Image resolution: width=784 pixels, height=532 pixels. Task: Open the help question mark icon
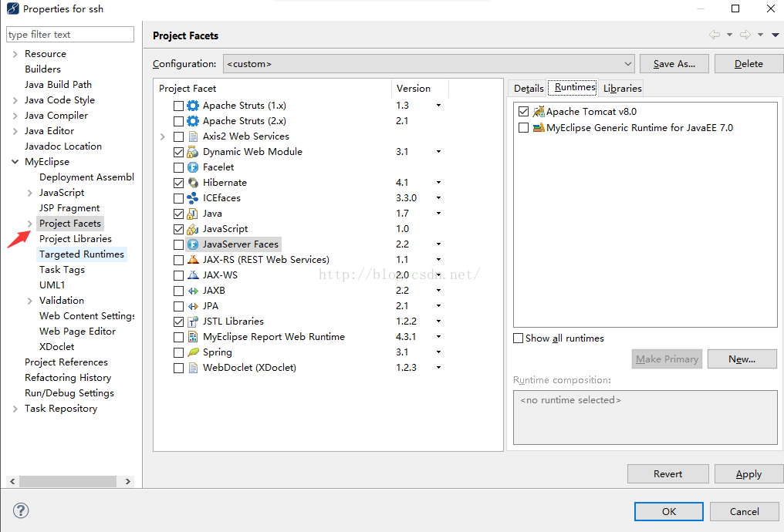21,510
